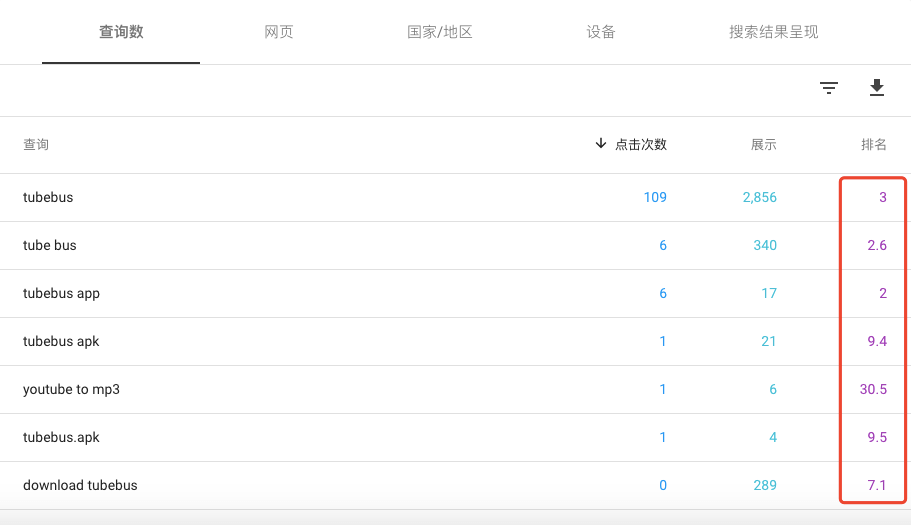The width and height of the screenshot is (911, 525).
Task: Click the 查询 column header
Action: (x=36, y=144)
